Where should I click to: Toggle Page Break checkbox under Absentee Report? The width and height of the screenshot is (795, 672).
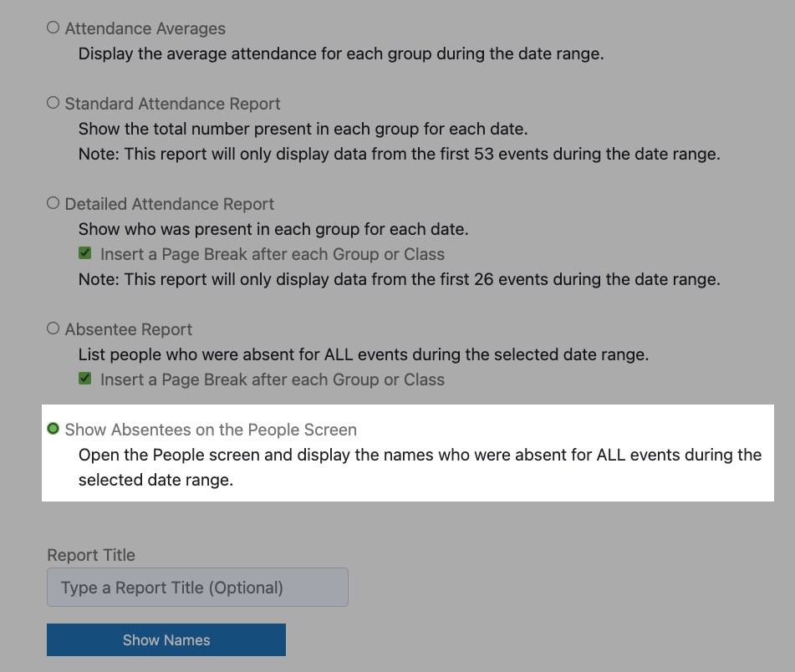point(85,379)
